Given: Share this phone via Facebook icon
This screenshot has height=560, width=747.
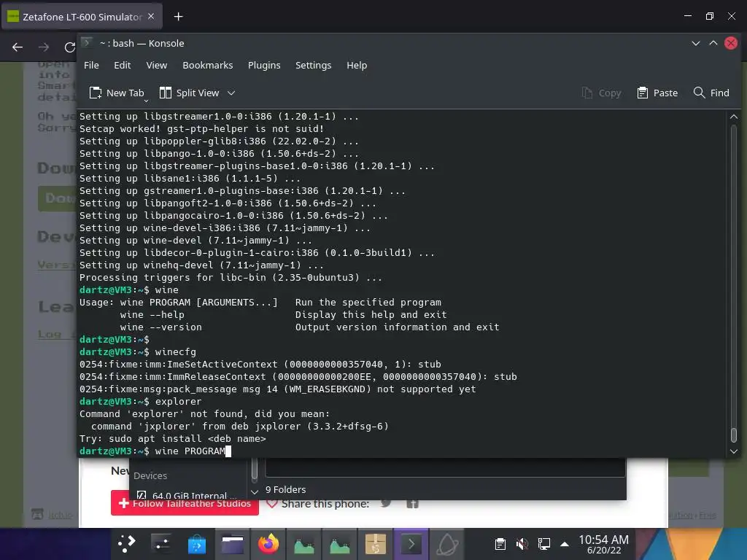Looking at the screenshot, I should point(413,503).
